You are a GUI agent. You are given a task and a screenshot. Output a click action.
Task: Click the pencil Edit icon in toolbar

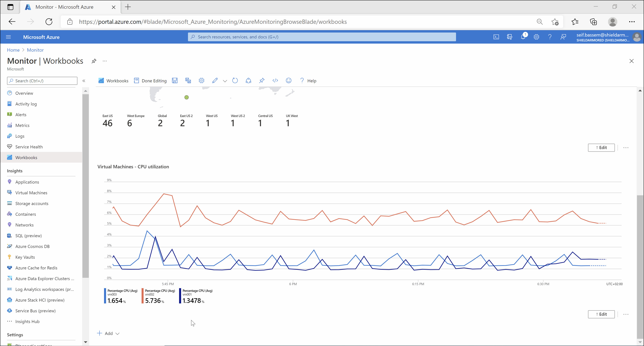tap(215, 80)
